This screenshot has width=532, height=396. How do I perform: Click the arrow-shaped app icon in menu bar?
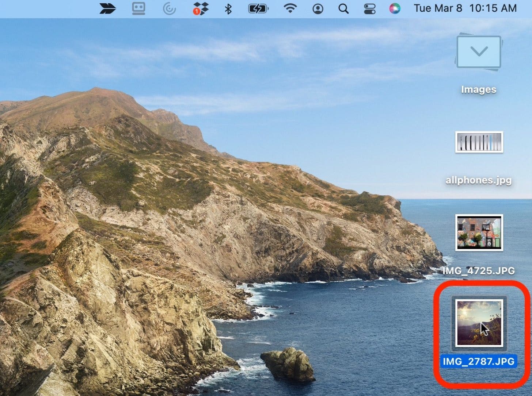(107, 8)
